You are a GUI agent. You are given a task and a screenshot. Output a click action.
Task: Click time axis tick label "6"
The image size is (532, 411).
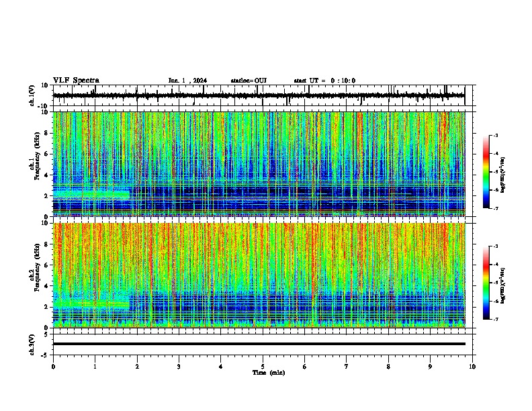click(304, 367)
